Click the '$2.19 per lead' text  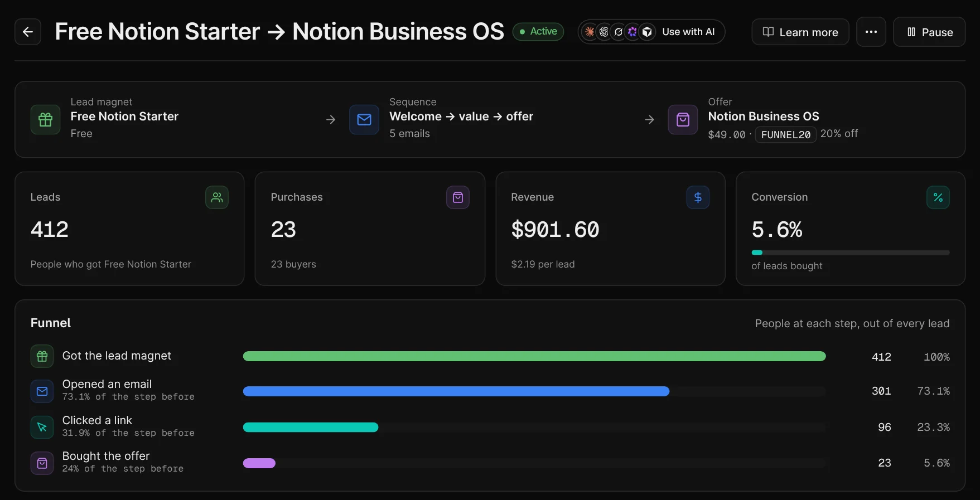pyautogui.click(x=543, y=264)
